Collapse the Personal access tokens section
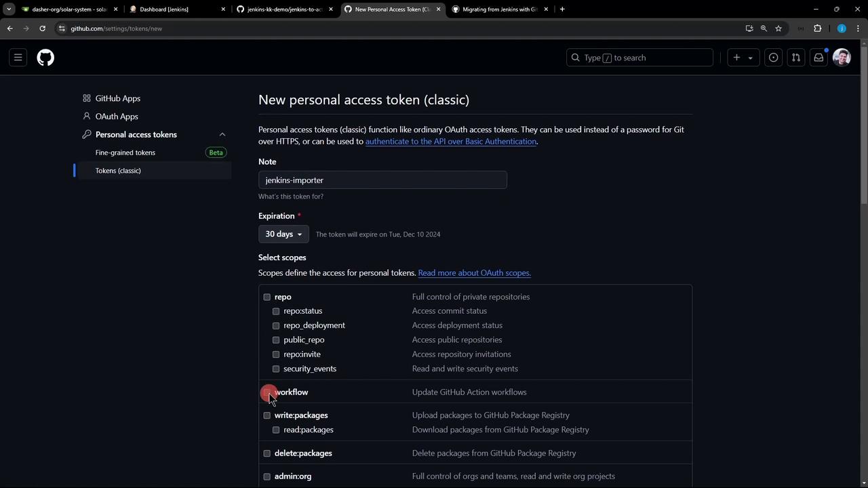 coord(222,134)
